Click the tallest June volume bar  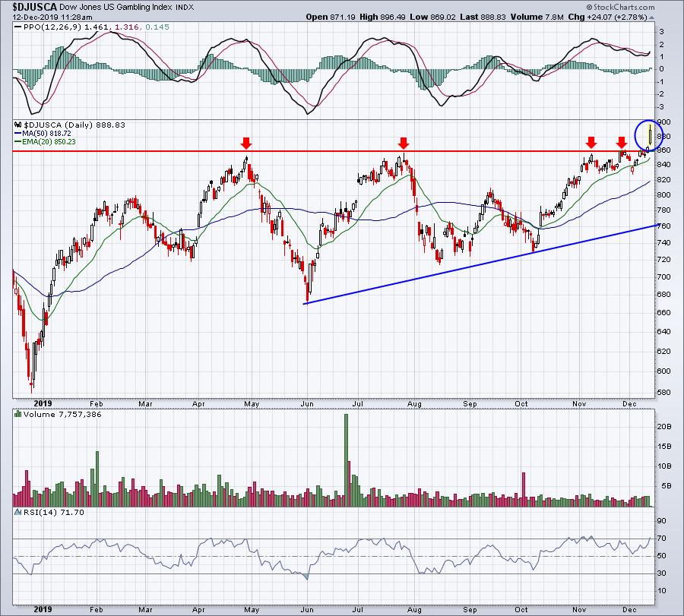point(346,460)
